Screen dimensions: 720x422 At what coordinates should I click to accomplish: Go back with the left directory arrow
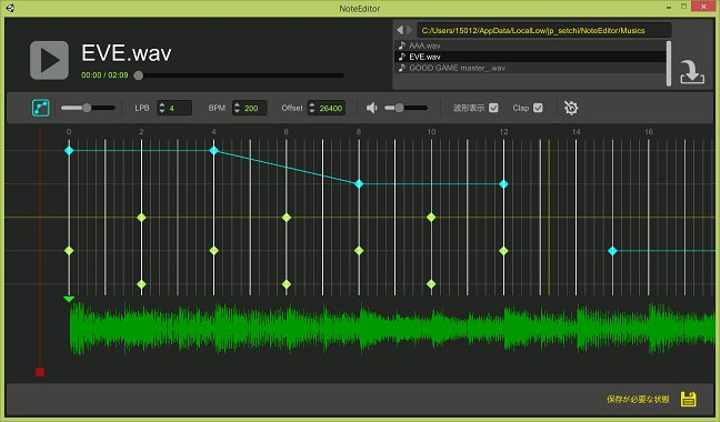[399, 31]
